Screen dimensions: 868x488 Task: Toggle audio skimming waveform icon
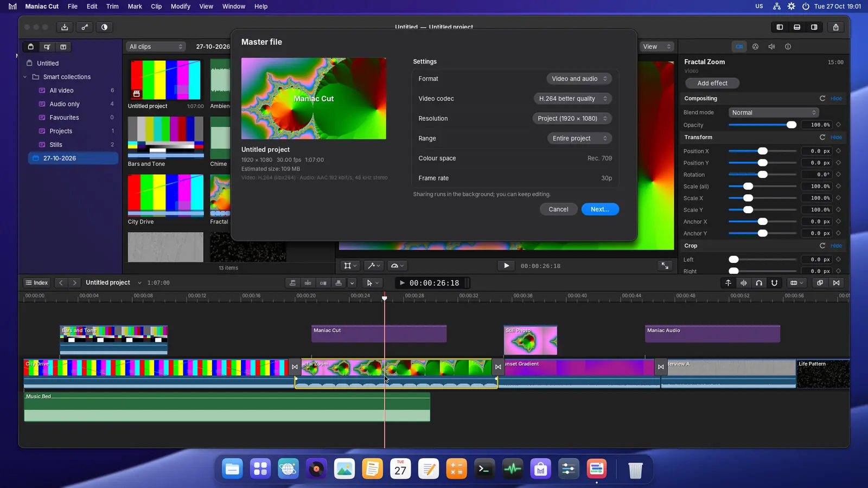click(744, 283)
